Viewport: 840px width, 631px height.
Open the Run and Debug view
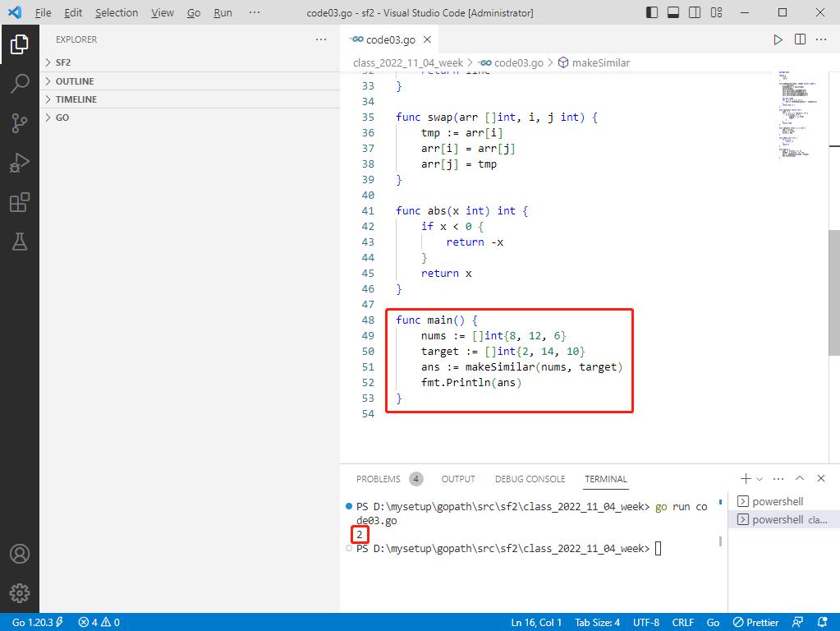coord(20,162)
